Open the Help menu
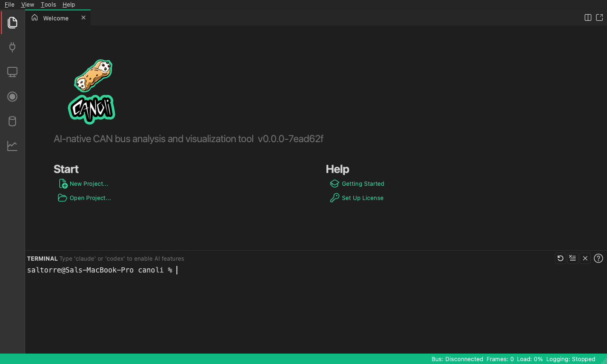The width and height of the screenshot is (607, 364). pyautogui.click(x=69, y=4)
